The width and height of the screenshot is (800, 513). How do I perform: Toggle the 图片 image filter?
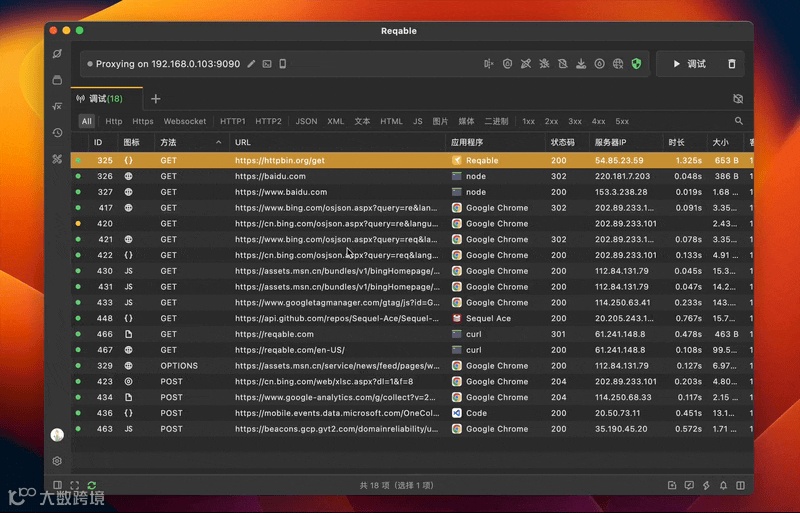coord(440,121)
